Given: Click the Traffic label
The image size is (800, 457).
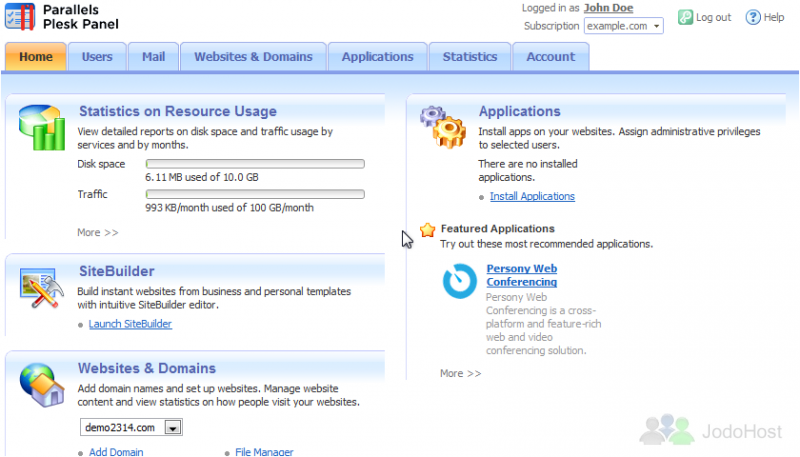Looking at the screenshot, I should point(92,194).
